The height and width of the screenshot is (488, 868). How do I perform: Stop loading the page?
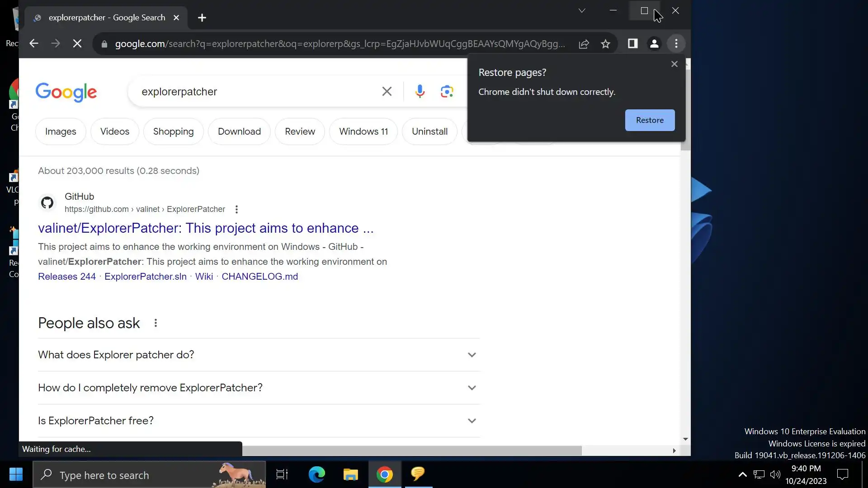tap(77, 44)
